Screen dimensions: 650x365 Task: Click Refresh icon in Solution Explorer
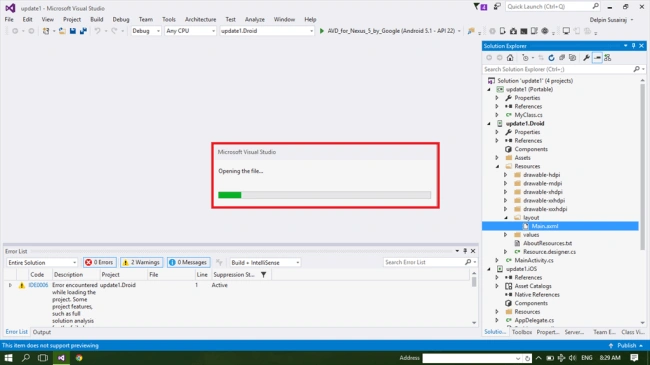pos(551,58)
